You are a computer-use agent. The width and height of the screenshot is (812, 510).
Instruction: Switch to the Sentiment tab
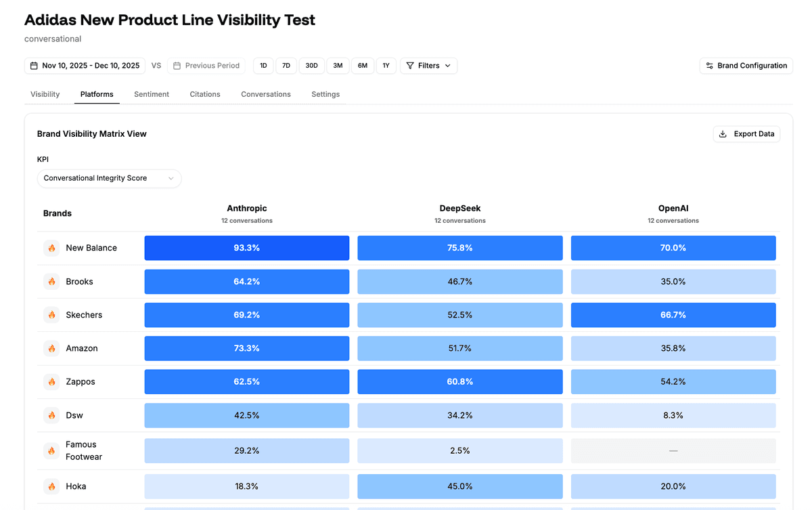[x=151, y=94]
